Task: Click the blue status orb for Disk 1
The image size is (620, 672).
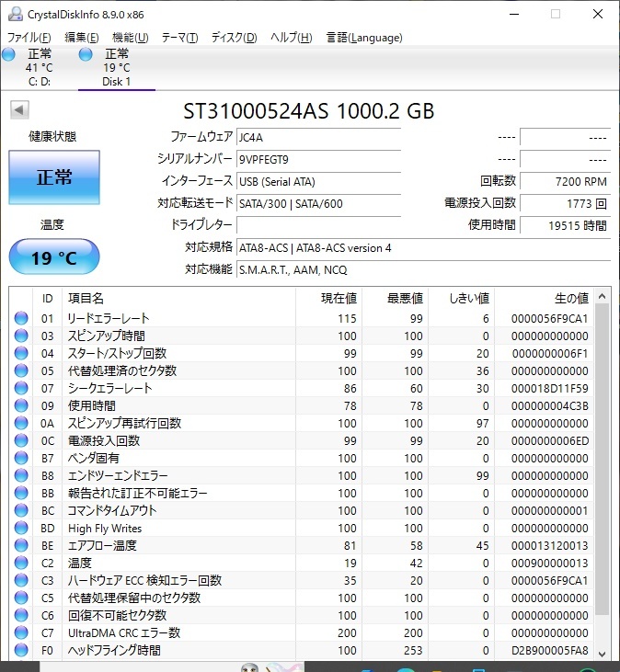Action: click(x=86, y=54)
